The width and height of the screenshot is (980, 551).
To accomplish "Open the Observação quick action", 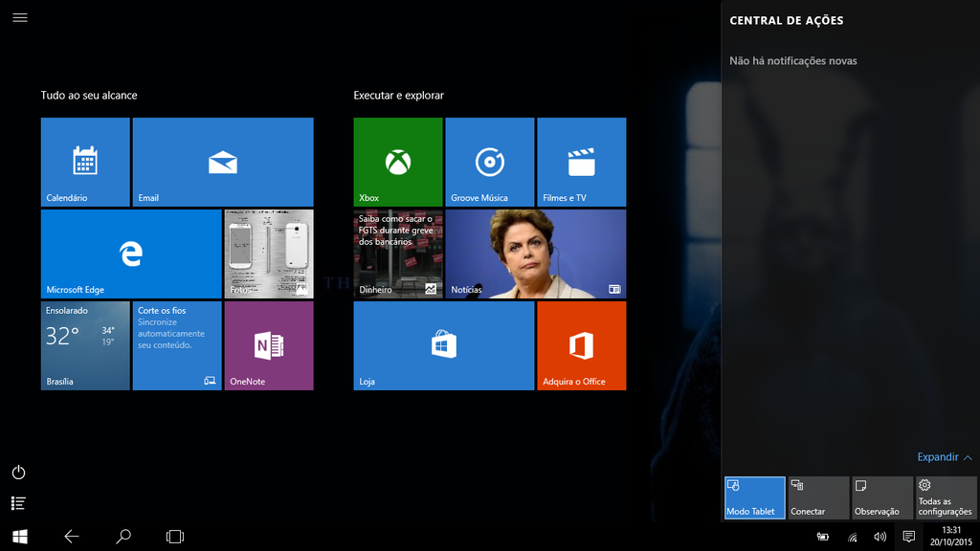I will pyautogui.click(x=882, y=497).
